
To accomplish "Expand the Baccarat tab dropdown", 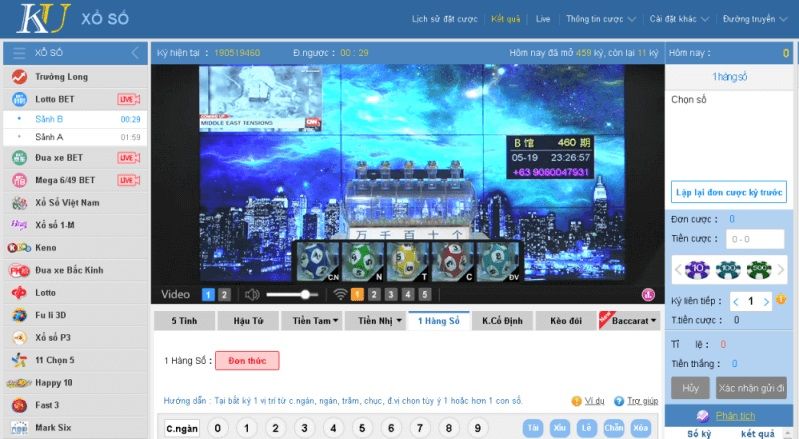I will click(x=629, y=321).
